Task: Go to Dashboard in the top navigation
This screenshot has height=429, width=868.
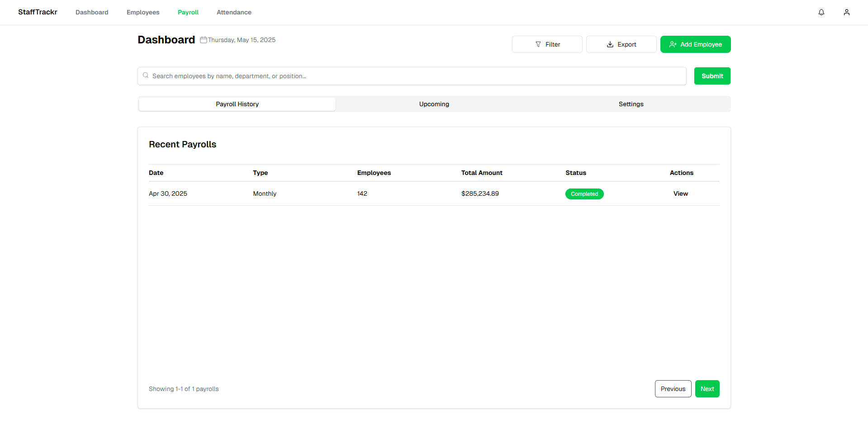Action: [x=92, y=12]
